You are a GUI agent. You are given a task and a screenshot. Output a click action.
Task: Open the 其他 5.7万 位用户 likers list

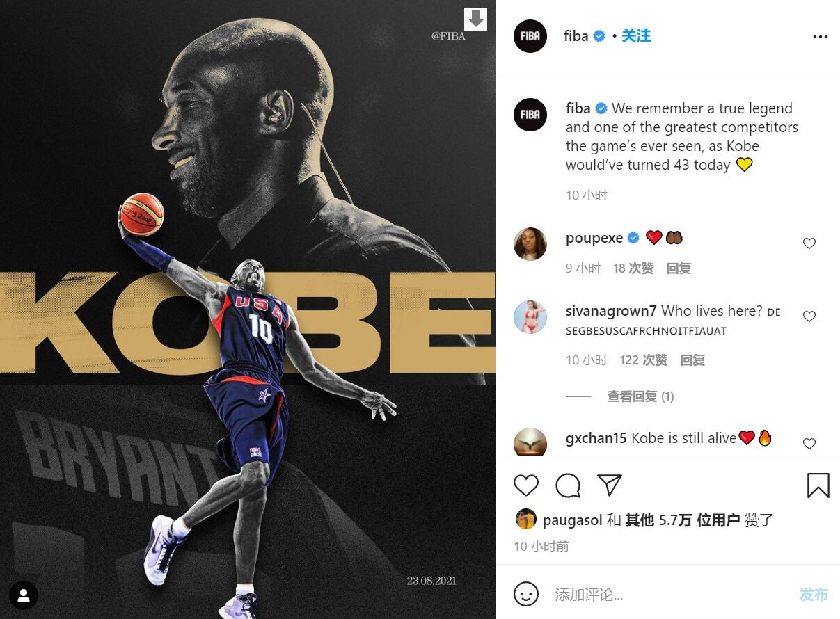tap(682, 520)
